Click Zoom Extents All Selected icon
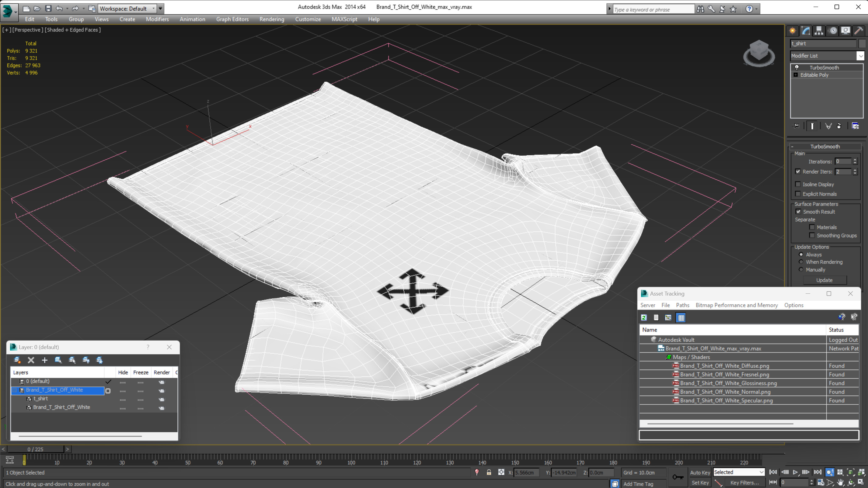The image size is (868, 488). point(861,472)
